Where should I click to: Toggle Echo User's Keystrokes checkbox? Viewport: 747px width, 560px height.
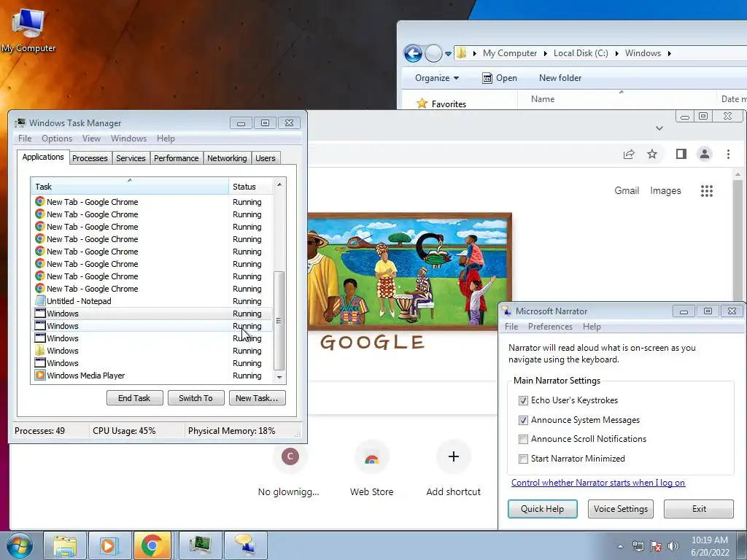(x=523, y=400)
